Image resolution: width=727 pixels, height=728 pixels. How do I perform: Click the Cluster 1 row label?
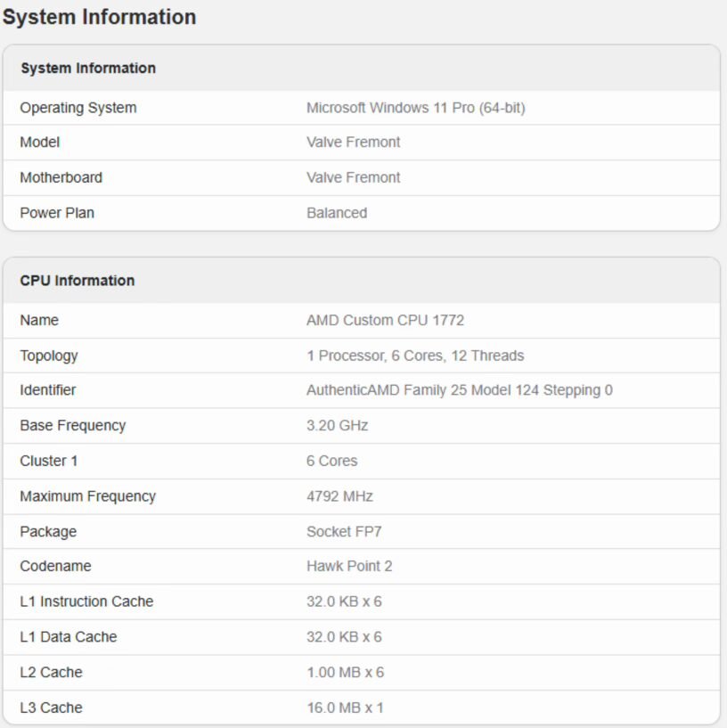point(49,461)
